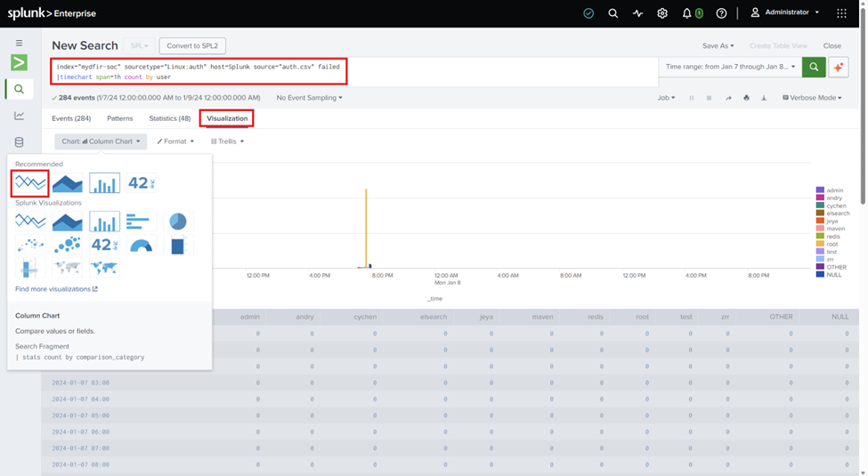The image size is (868, 476).
Task: Click the root legend color swatch
Action: coord(820,244)
